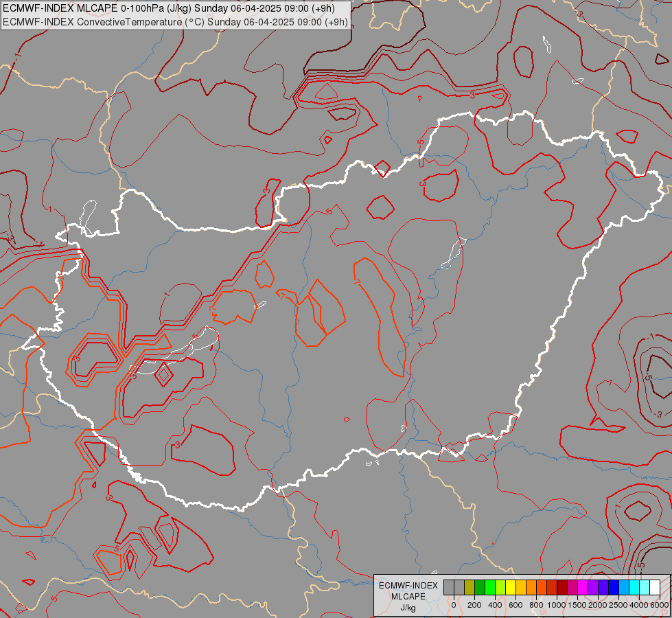Click the 200 value on legend scale
The height and width of the screenshot is (618, 672).
(x=474, y=605)
